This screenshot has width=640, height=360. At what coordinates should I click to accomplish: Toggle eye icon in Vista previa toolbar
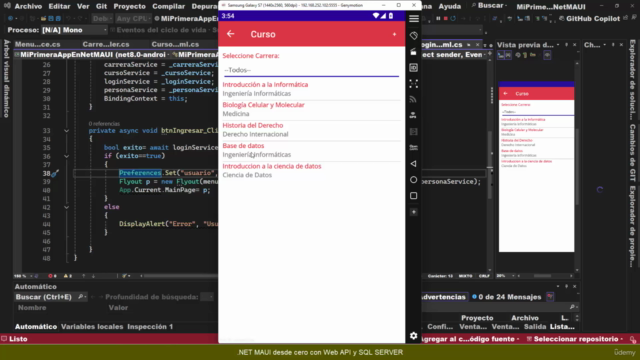(x=547, y=55)
